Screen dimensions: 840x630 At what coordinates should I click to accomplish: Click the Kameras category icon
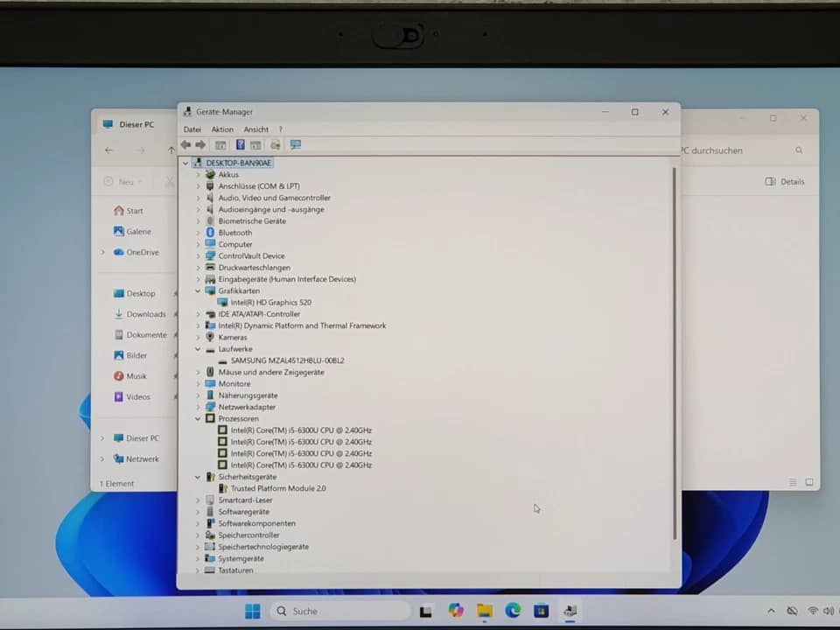pyautogui.click(x=210, y=337)
